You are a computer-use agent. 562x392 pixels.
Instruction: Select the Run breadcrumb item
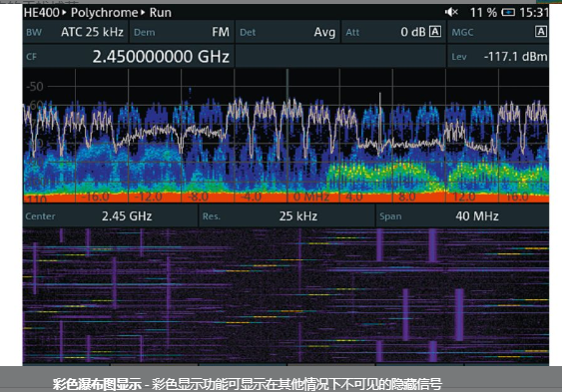[160, 13]
